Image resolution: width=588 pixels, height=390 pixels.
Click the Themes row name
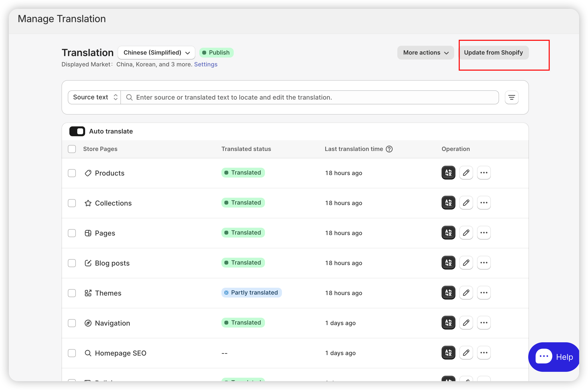click(108, 293)
